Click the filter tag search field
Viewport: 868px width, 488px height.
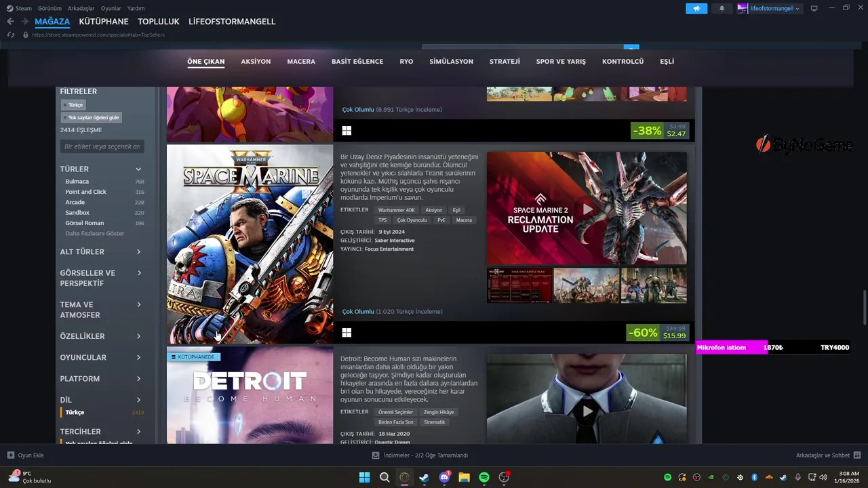pos(102,146)
